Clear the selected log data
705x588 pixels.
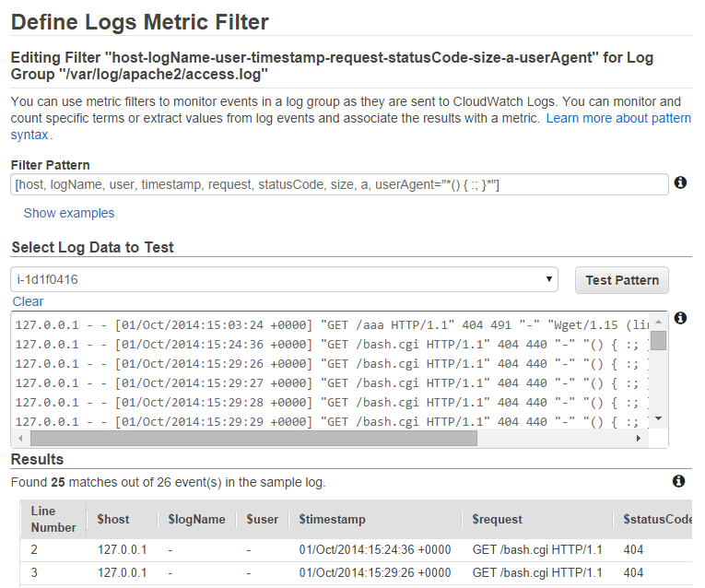point(28,301)
